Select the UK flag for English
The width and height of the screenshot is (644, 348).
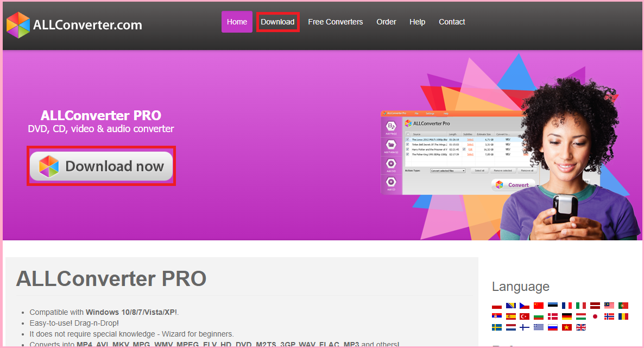[581, 327]
